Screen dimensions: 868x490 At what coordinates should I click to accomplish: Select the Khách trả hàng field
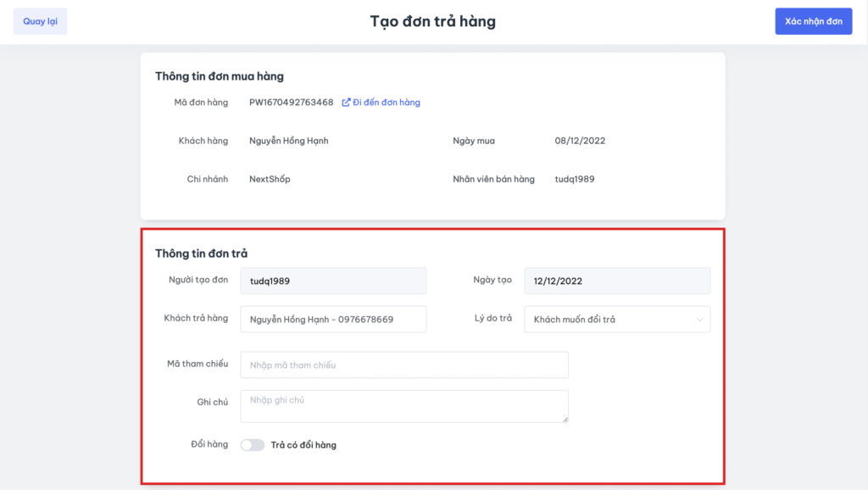click(333, 320)
